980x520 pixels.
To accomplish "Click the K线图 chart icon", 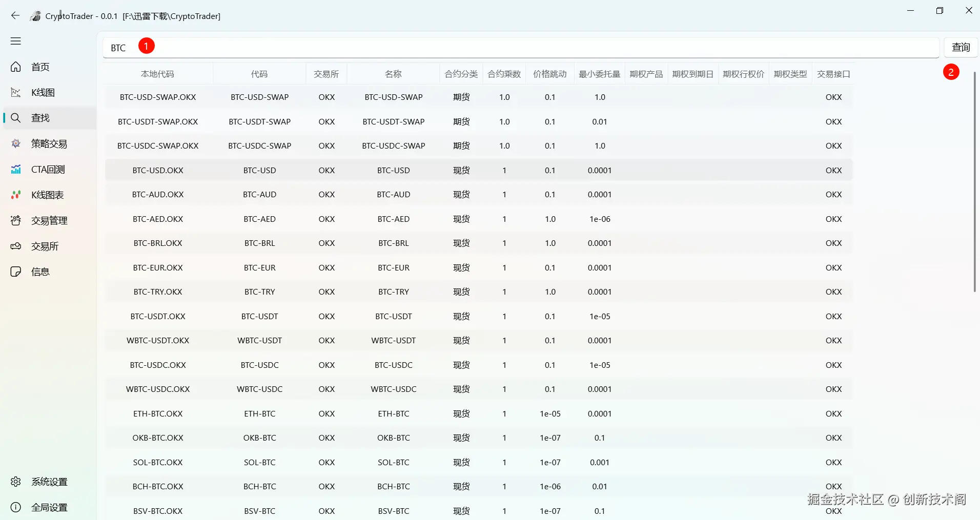I will [x=16, y=92].
